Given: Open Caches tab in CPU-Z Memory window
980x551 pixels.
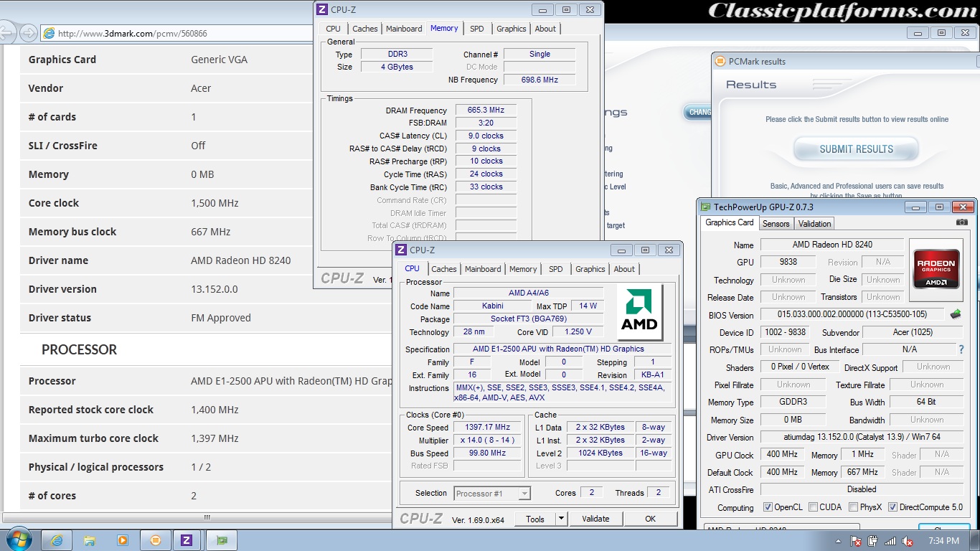Looking at the screenshot, I should 365,29.
